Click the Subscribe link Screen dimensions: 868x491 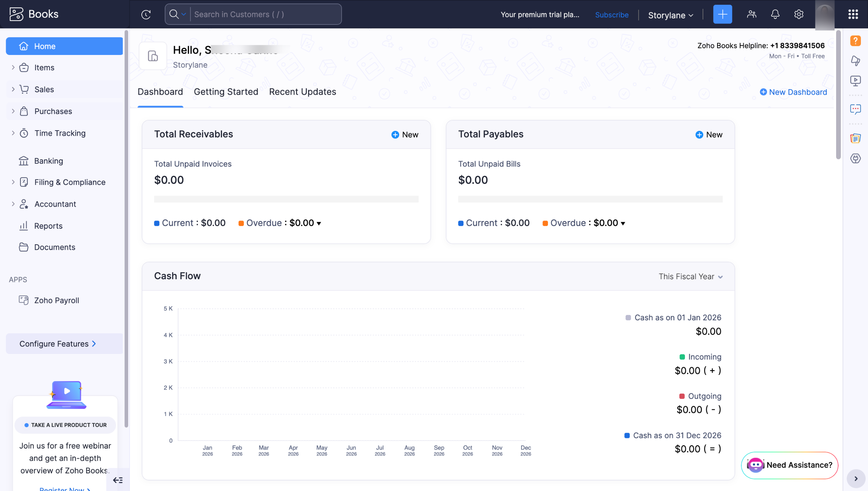(x=611, y=15)
